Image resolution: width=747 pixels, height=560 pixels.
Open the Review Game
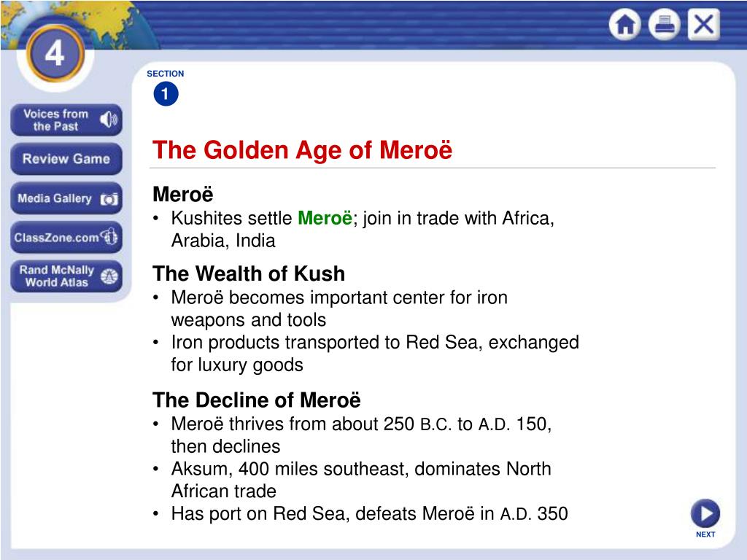(x=66, y=159)
